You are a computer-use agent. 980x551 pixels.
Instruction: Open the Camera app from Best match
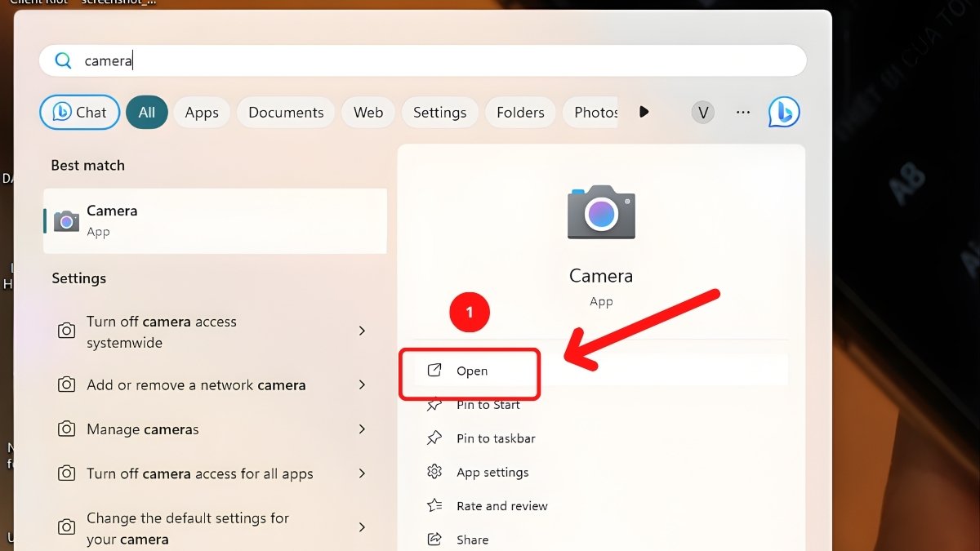click(x=214, y=220)
